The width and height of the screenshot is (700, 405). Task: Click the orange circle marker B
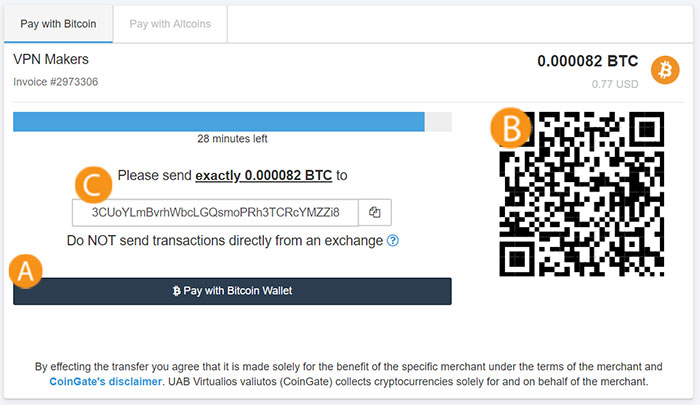[x=512, y=128]
